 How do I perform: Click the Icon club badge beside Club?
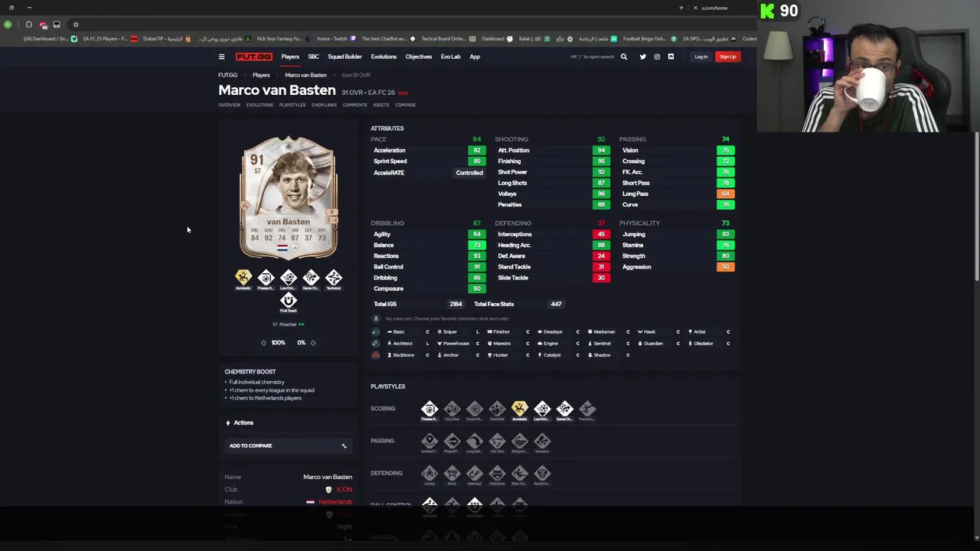coord(328,490)
